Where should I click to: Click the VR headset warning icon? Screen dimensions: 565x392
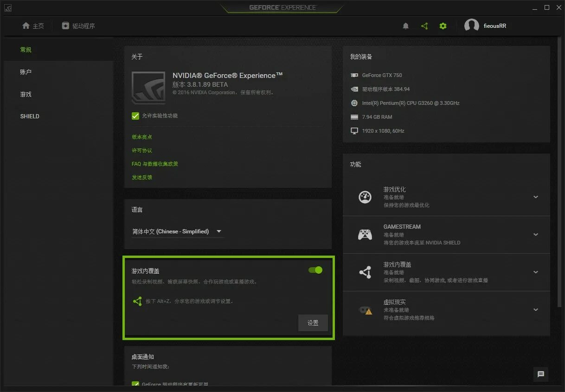366,310
